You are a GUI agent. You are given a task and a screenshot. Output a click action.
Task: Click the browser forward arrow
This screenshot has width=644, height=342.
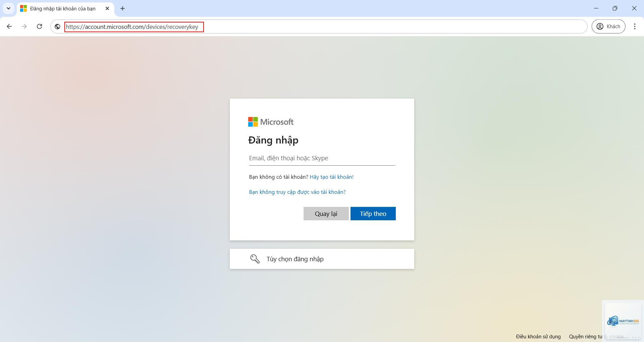tap(24, 26)
